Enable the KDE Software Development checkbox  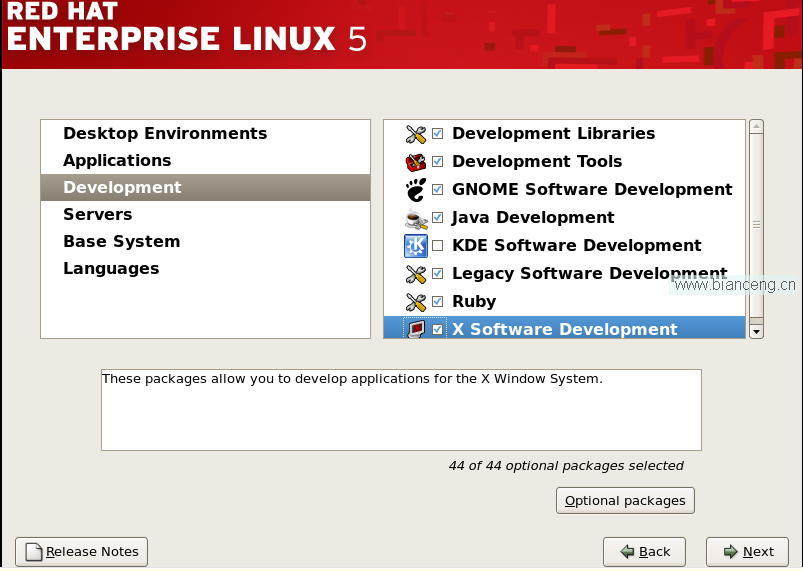[437, 246]
